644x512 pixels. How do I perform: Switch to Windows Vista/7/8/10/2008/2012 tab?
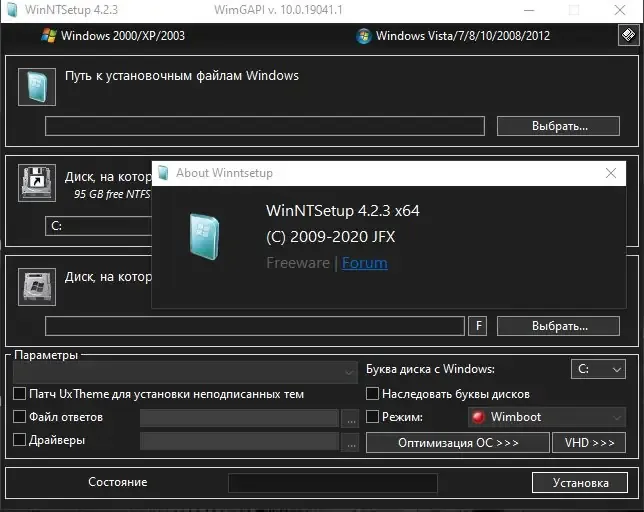coord(453,36)
